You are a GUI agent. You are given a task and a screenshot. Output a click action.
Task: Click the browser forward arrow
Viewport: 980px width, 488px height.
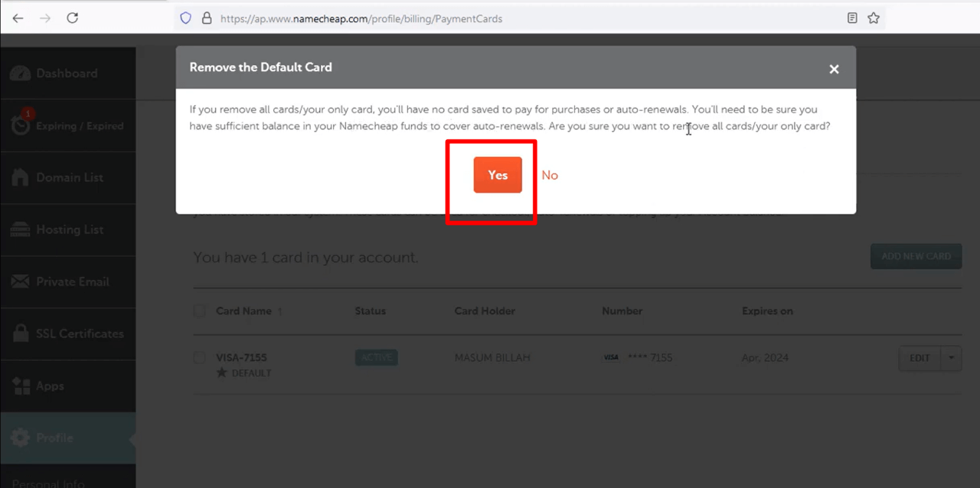45,18
